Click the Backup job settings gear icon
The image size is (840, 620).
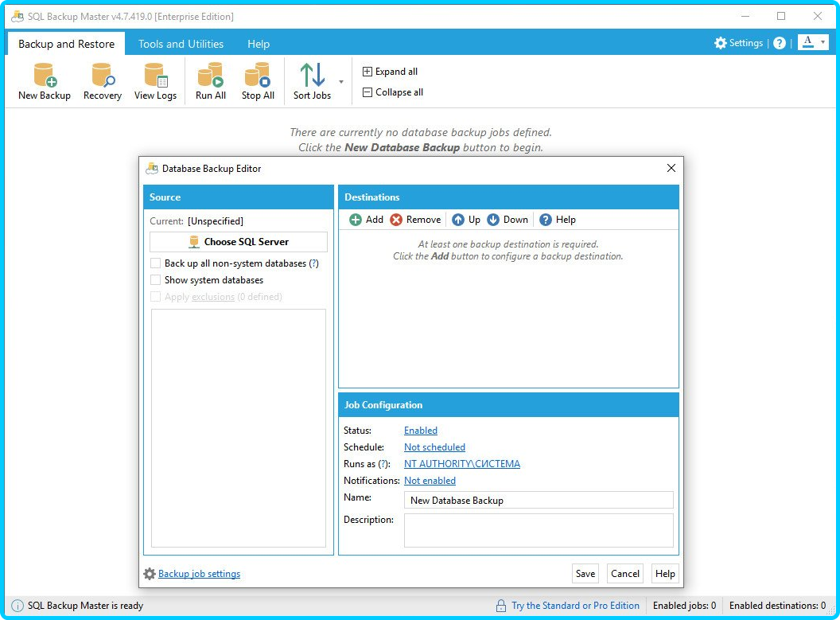150,574
